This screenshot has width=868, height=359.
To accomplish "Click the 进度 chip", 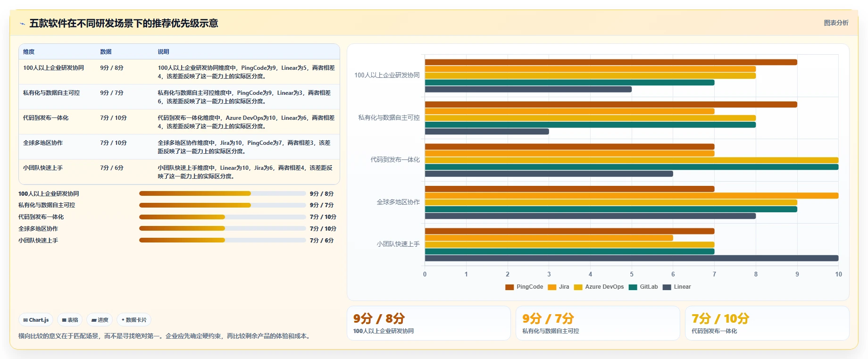I will click(100, 320).
